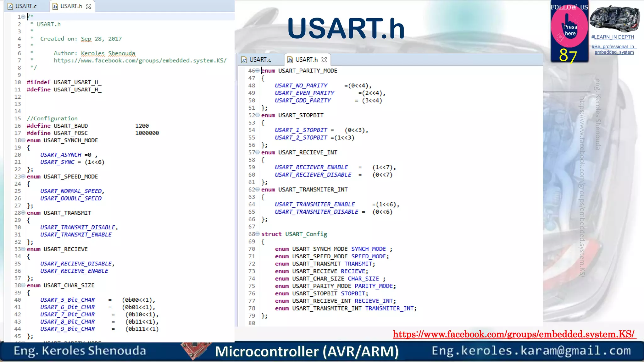644x362 pixels.
Task: Click CHAR_SIZE struct member on line 74
Action: 363,278
